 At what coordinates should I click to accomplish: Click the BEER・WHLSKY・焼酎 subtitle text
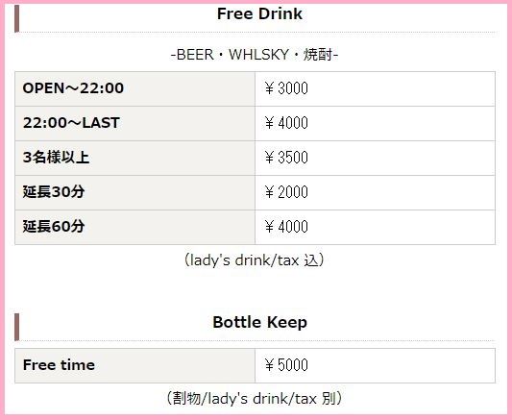pos(255,55)
